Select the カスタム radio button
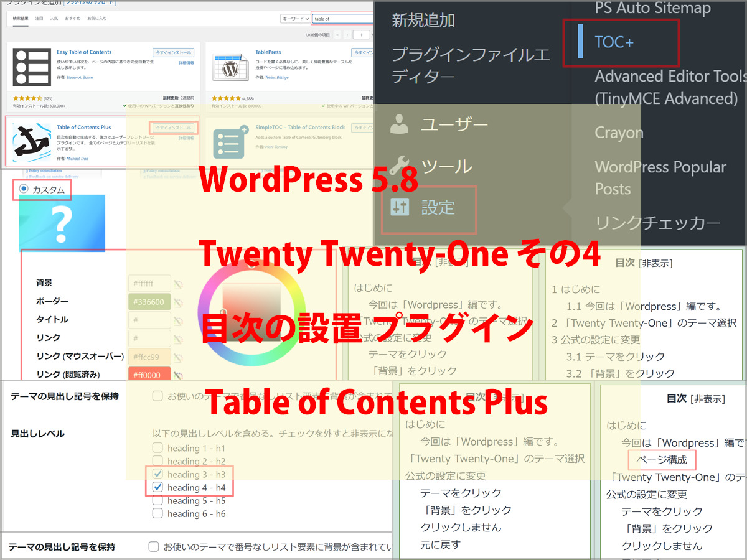Image resolution: width=747 pixels, height=560 pixels. point(24,189)
